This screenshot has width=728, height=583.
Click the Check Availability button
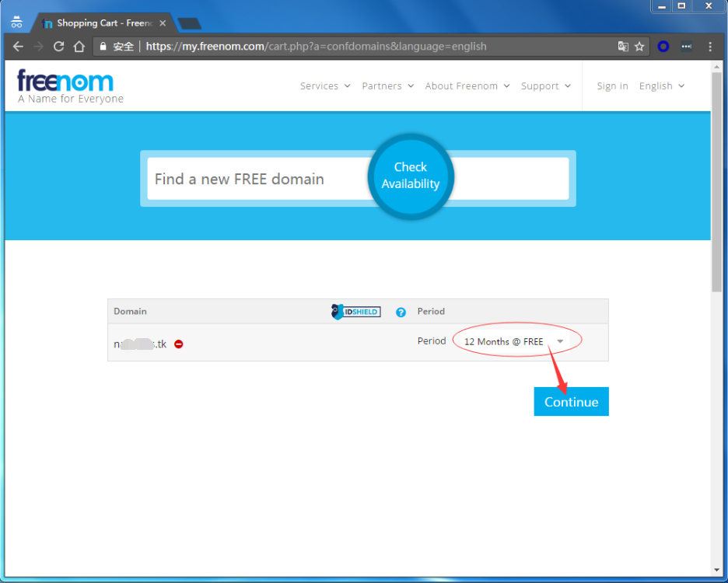coord(411,176)
